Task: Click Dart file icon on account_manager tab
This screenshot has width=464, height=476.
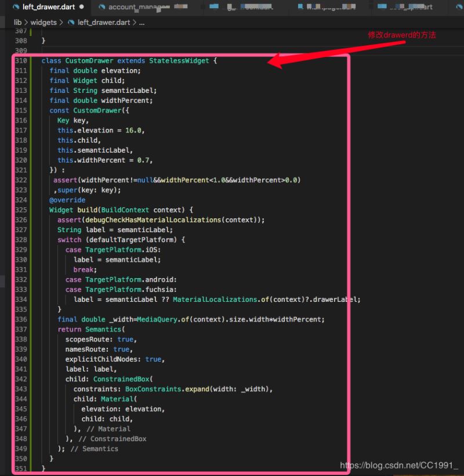Action: 102,7
